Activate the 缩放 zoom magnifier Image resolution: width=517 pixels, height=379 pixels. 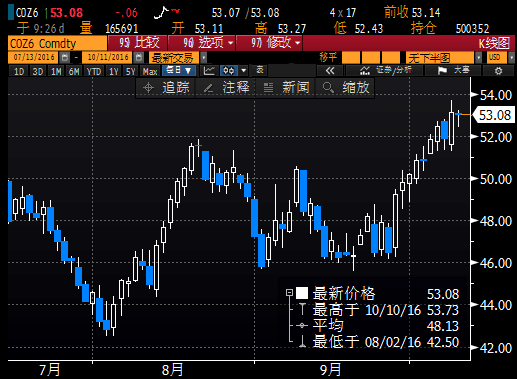346,88
